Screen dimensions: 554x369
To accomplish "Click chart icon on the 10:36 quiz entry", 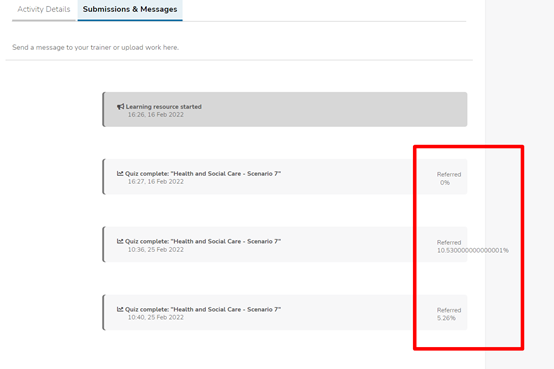I will [x=120, y=241].
